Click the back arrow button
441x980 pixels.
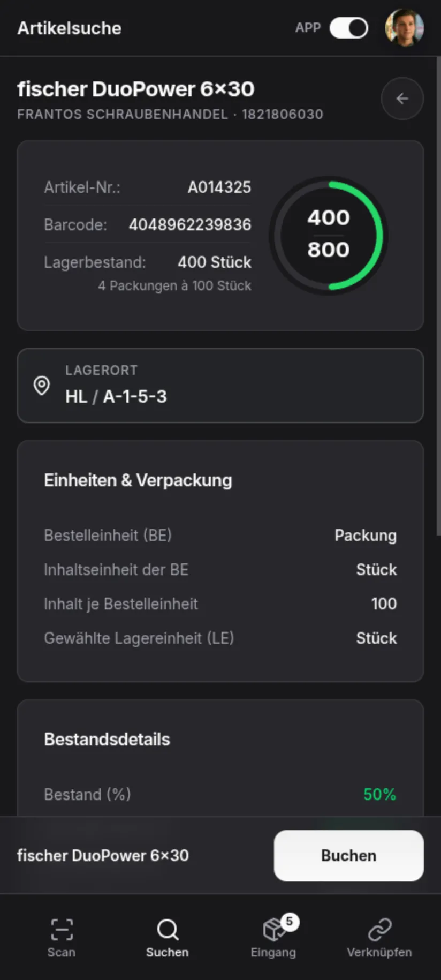click(x=402, y=99)
